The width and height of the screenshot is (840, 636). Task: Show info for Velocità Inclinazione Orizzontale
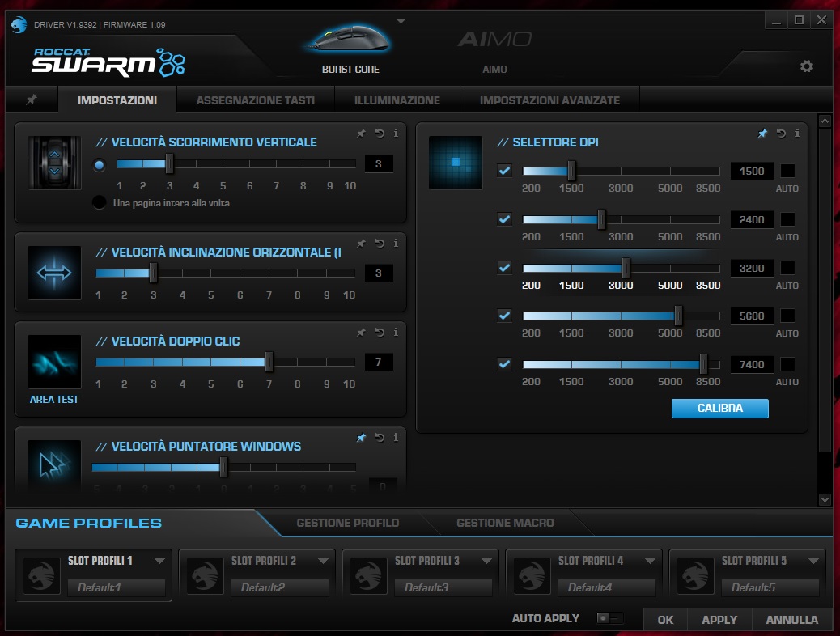[x=396, y=244]
